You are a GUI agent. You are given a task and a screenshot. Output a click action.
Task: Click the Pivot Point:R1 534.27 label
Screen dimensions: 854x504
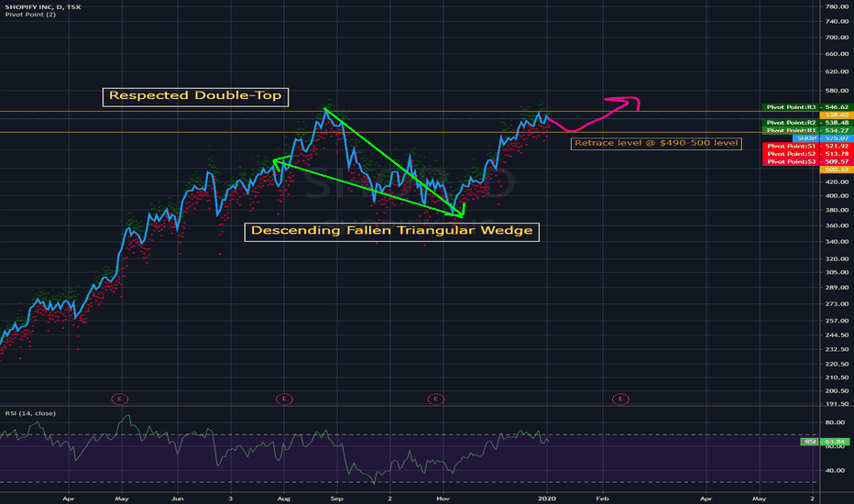[x=807, y=131]
